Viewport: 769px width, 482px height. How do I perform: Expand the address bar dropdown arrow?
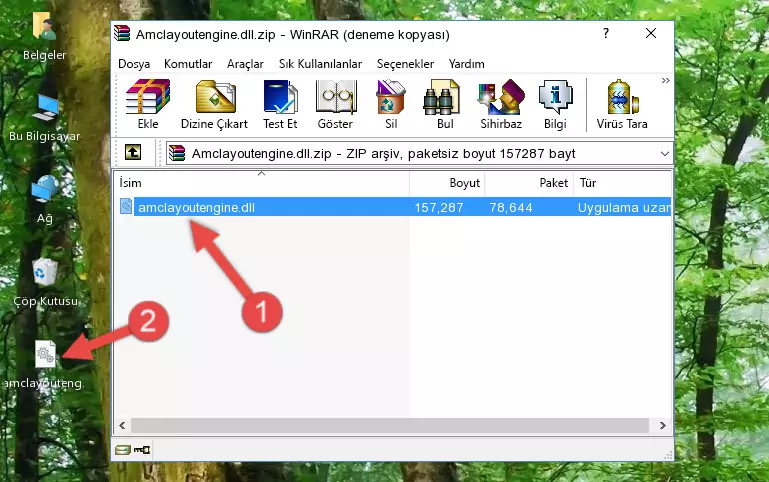[x=665, y=153]
